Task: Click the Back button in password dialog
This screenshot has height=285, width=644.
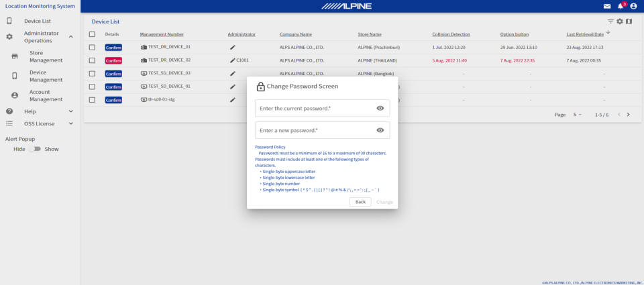Action: point(360,202)
